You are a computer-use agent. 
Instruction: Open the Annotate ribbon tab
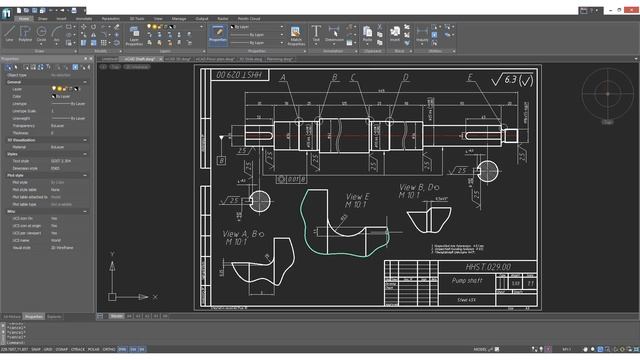tap(84, 19)
